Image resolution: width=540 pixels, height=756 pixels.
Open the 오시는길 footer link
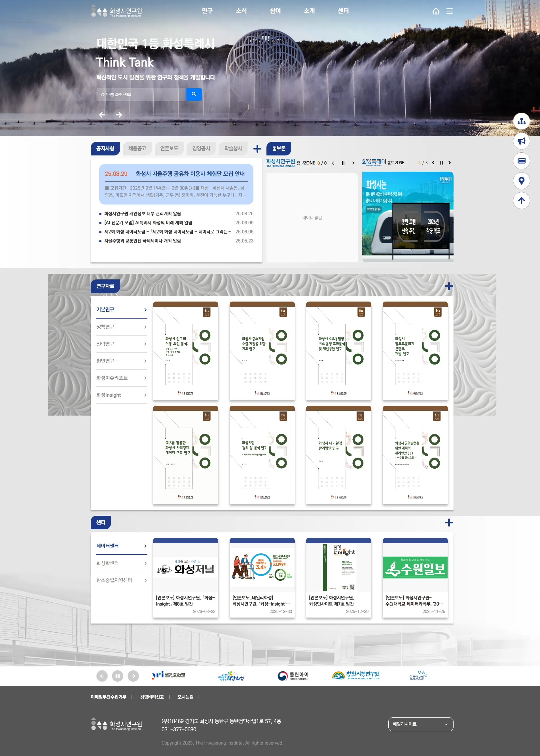coord(185,697)
